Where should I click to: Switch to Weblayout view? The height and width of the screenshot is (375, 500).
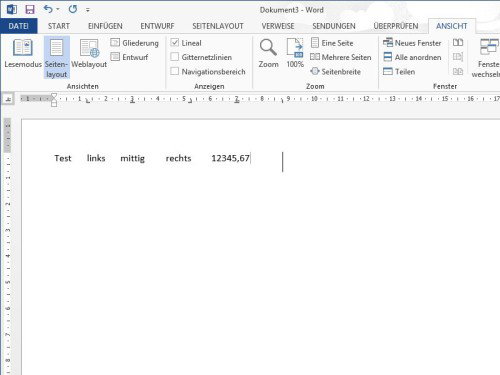[x=89, y=53]
